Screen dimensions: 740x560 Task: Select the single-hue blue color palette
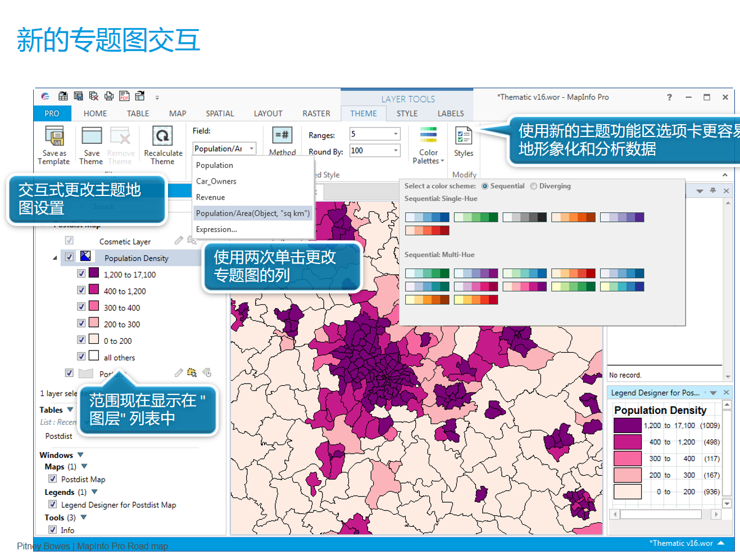(427, 217)
